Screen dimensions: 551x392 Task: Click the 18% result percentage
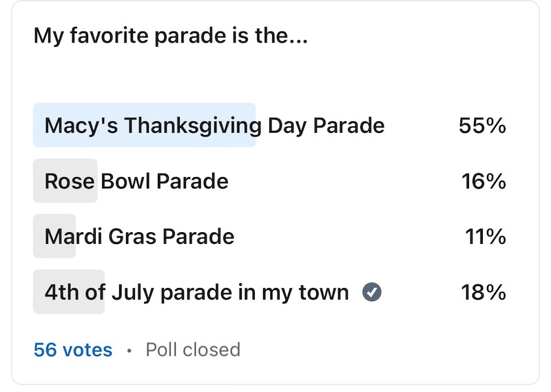coord(484,293)
